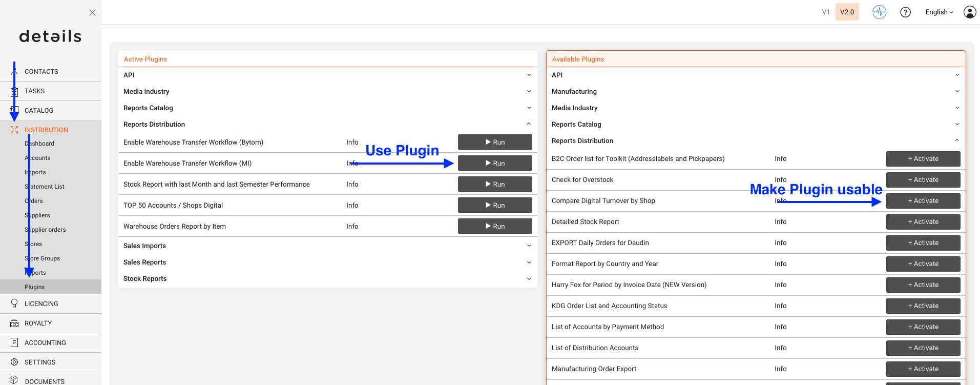
Task: Open Accounting via its document icon
Action: click(14, 342)
